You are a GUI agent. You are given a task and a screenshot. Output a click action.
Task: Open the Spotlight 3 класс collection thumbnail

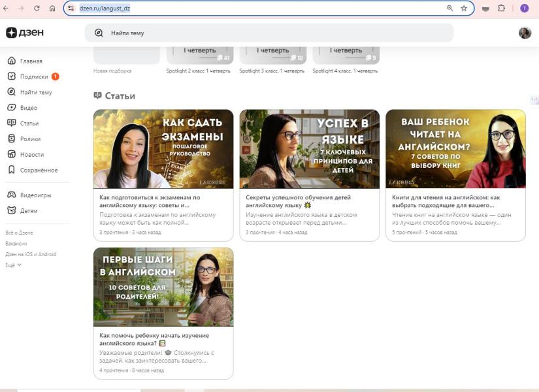[x=273, y=55]
